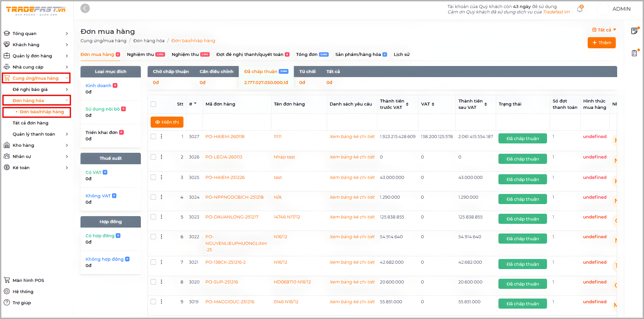The width and height of the screenshot is (644, 319).
Task: Click the Màn hình POS cart icon
Action: click(7, 280)
